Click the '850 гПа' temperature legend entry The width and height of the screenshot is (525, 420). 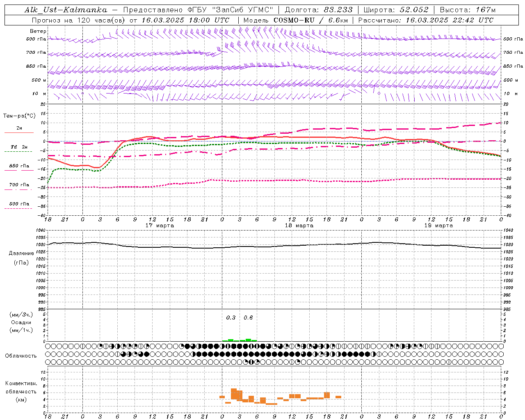[19, 166]
